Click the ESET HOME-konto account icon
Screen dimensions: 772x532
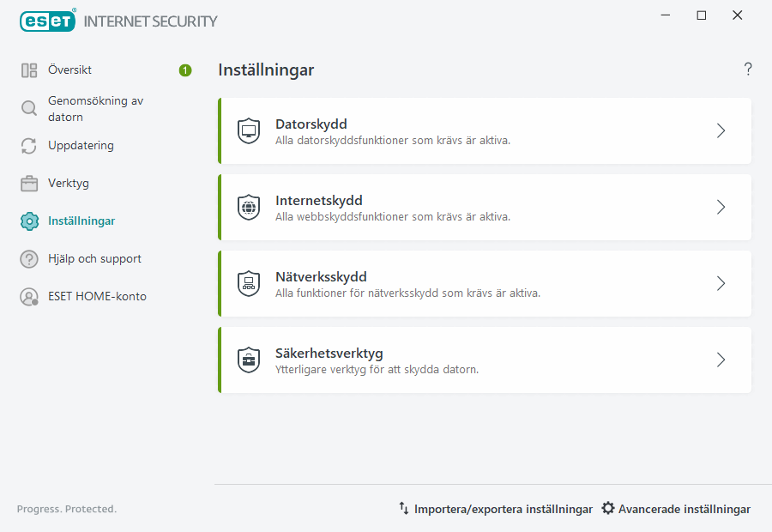pos(28,296)
